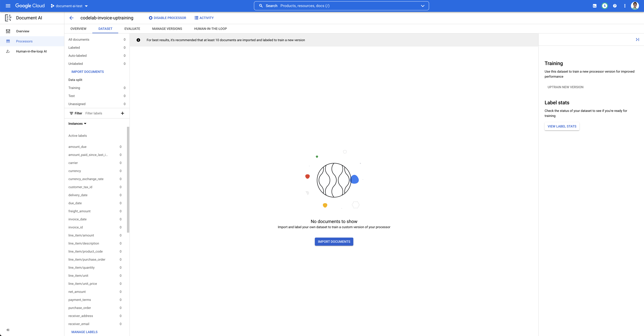Click the Document AI logo icon
Screen dimensions: 644x336
8,18
